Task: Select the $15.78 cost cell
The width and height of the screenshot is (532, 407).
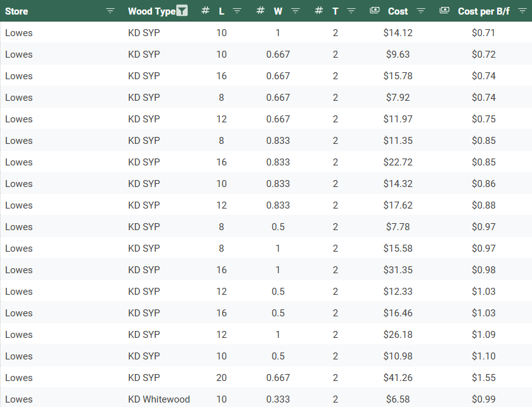Action: [x=398, y=76]
